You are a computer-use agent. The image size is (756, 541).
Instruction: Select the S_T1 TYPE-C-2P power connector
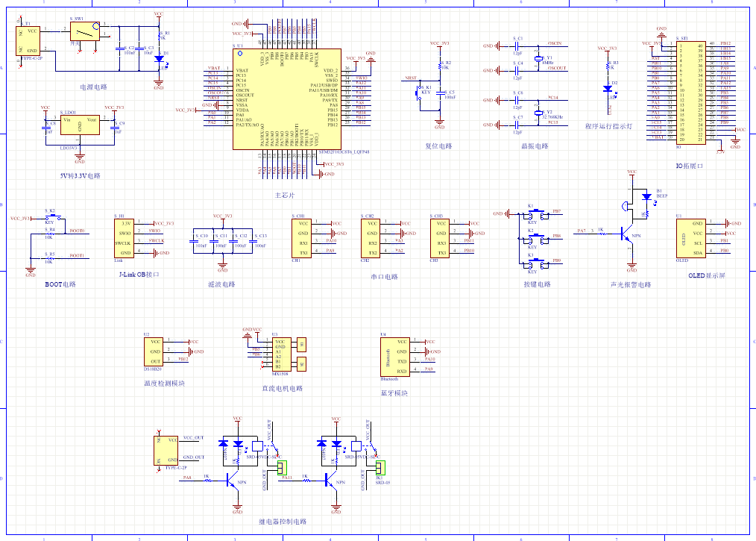click(28, 41)
